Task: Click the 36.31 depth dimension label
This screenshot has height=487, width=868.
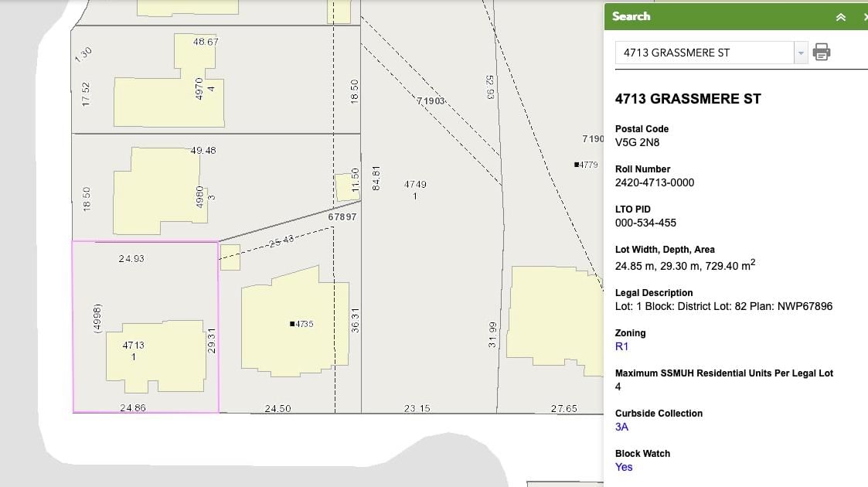Action: 355,321
